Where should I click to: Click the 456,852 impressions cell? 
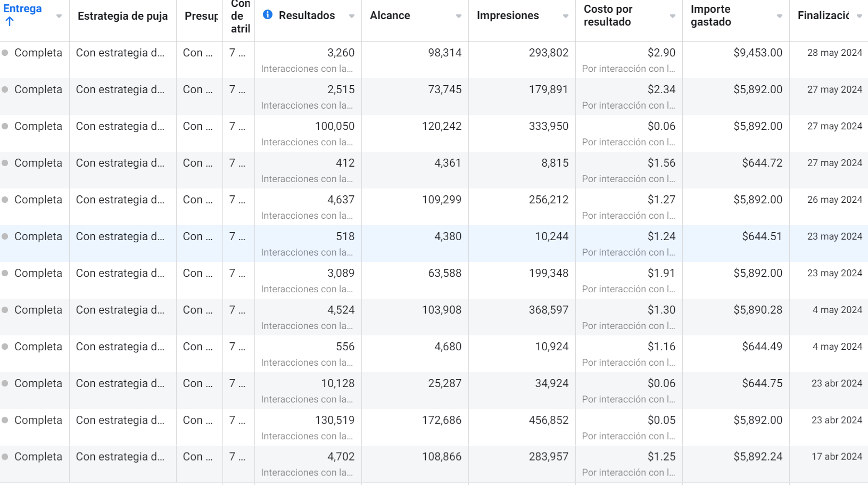(x=548, y=420)
